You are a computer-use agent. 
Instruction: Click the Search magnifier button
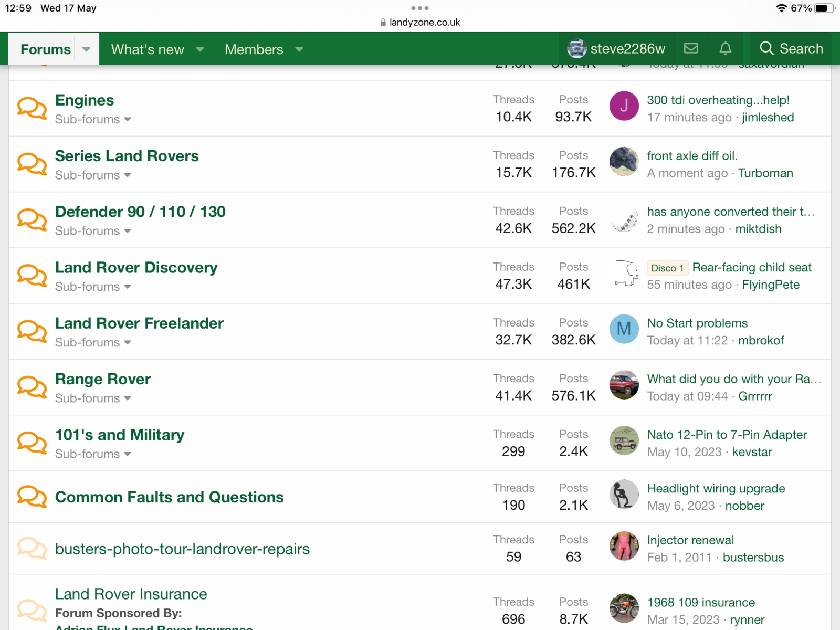[791, 48]
